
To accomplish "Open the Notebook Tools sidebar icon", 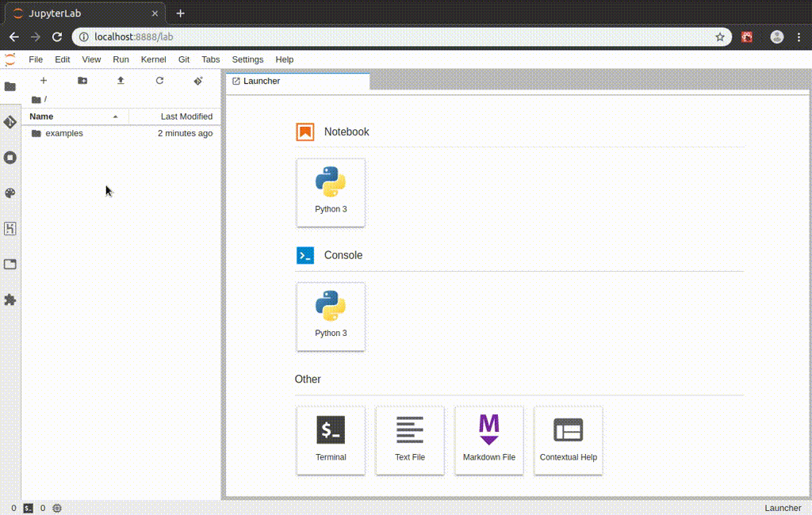I will pyautogui.click(x=10, y=228).
